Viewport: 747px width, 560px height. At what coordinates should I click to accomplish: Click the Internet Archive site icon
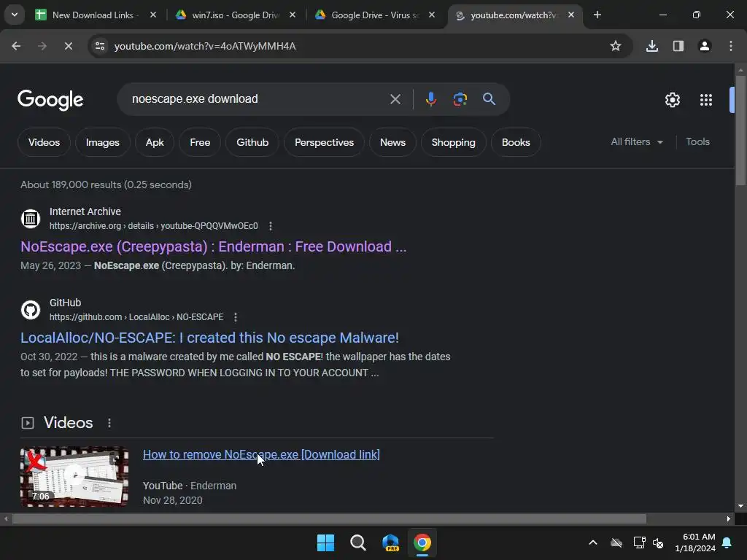pos(31,219)
